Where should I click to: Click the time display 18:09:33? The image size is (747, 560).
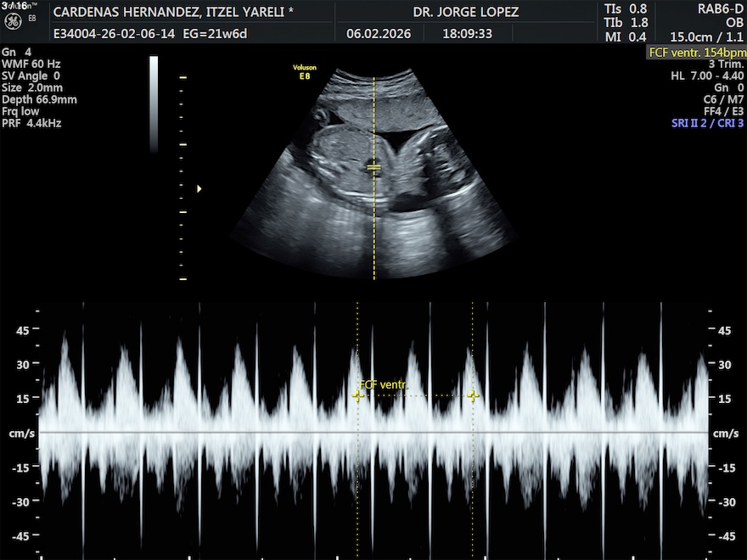point(466,36)
